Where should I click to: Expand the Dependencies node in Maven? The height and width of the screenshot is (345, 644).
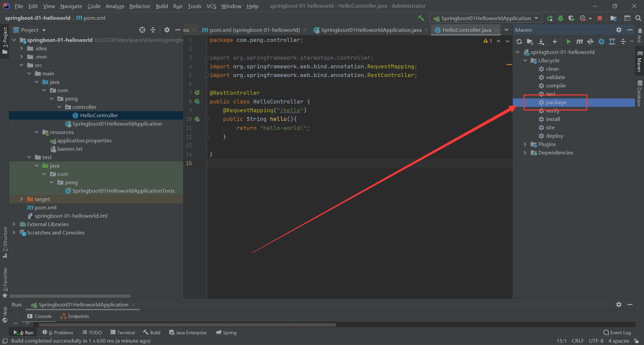click(525, 152)
